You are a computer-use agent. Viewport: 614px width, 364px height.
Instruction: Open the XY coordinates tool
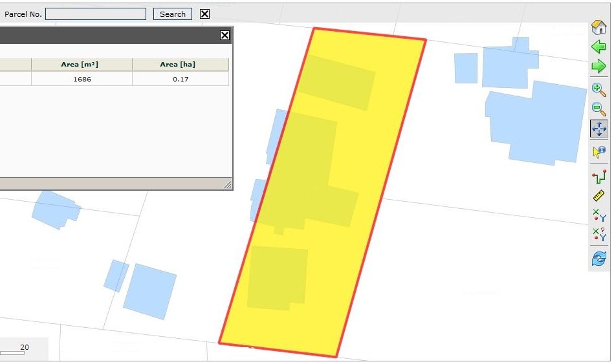click(x=598, y=215)
